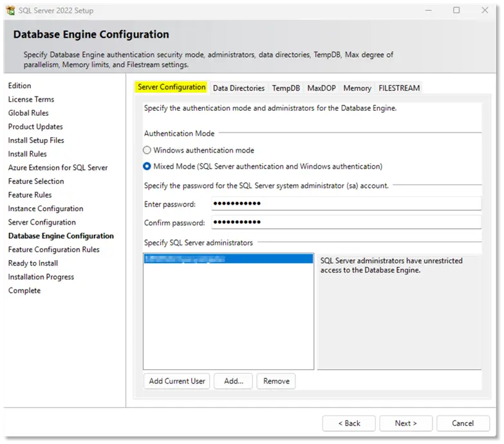504x444 pixels.
Task: Click the Product Updates step
Action: click(35, 127)
